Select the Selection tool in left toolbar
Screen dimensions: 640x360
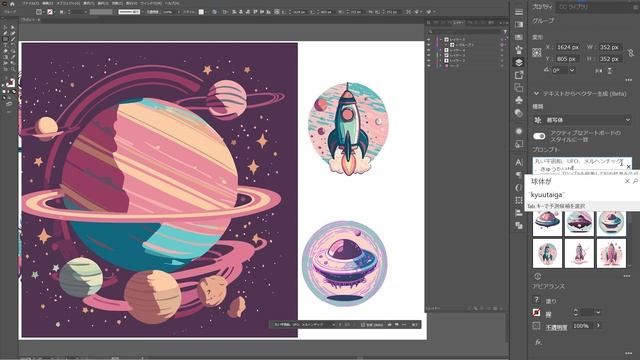pos(5,27)
